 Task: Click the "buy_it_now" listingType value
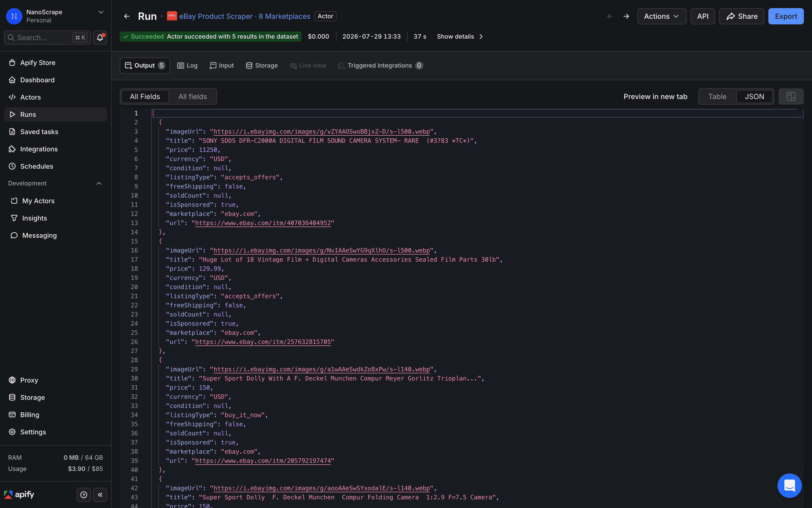coord(243,415)
